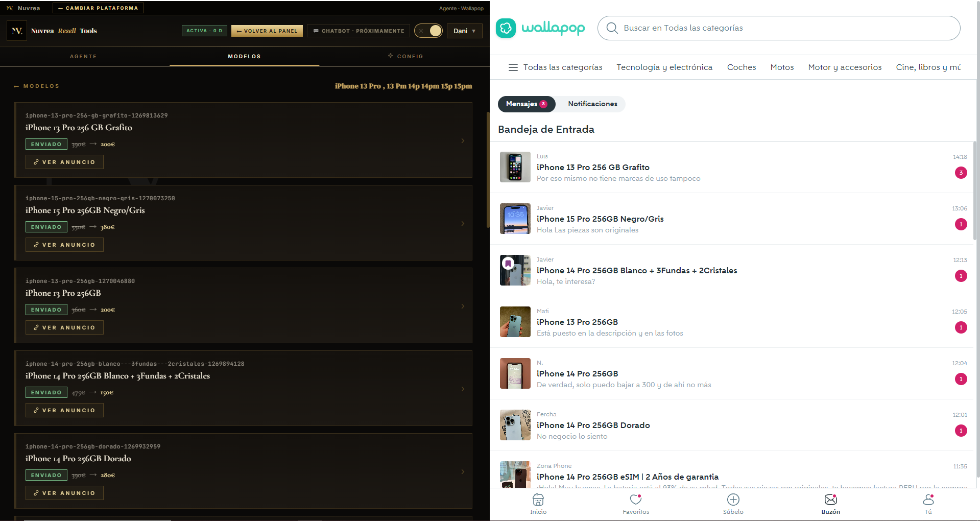This screenshot has height=521, width=980.
Task: Click the Wallapop search input field
Action: click(779, 28)
